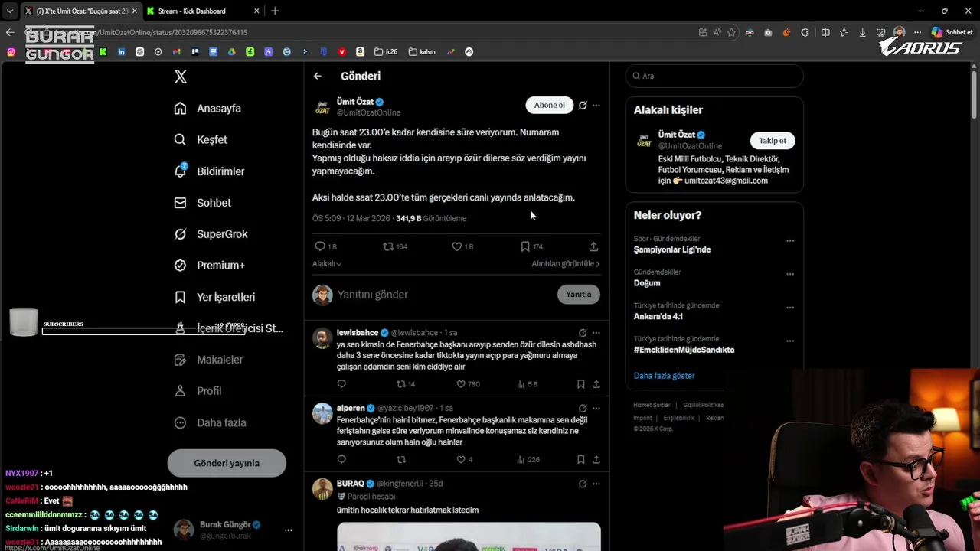Open the browser profile avatar
The image size is (980, 551).
tap(899, 32)
